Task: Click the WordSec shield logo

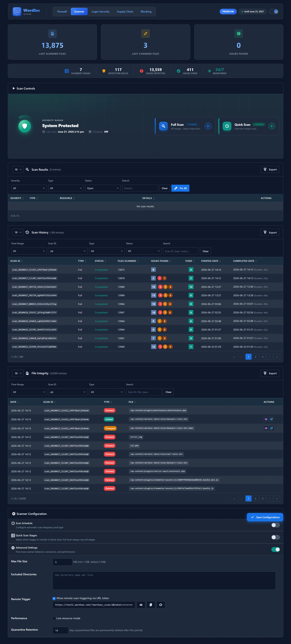Action: (17, 12)
